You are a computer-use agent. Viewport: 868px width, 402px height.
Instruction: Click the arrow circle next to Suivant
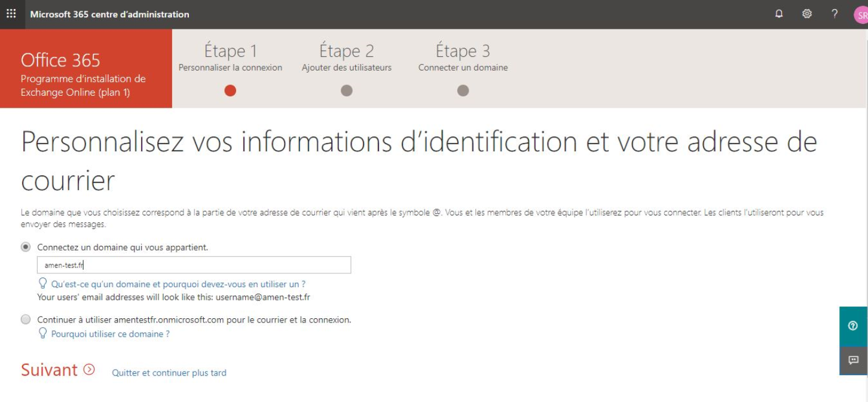point(89,370)
